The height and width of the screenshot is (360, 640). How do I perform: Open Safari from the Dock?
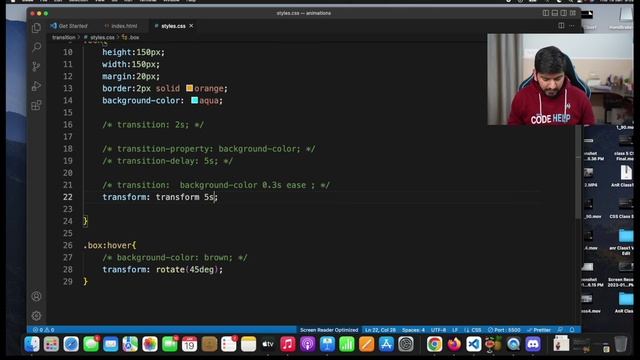click(x=71, y=344)
